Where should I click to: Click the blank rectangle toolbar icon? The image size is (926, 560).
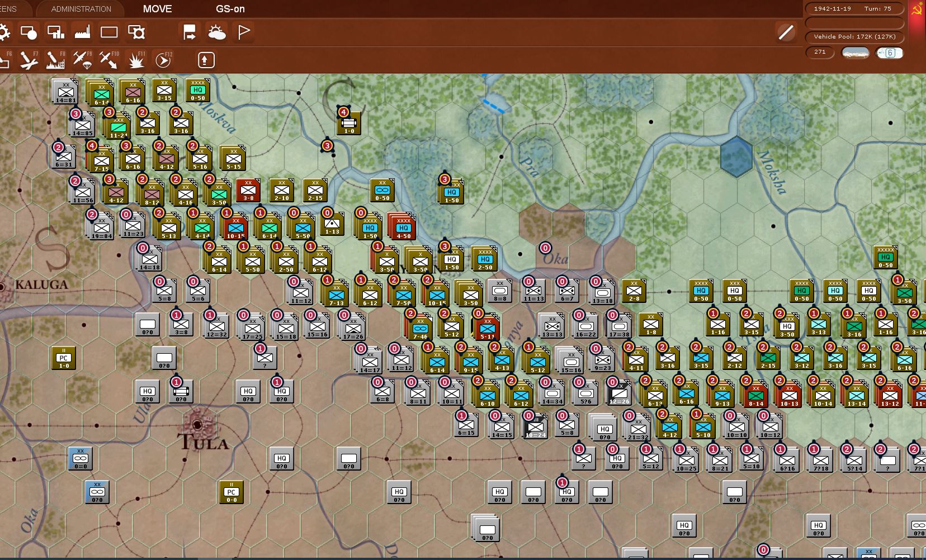tap(109, 32)
